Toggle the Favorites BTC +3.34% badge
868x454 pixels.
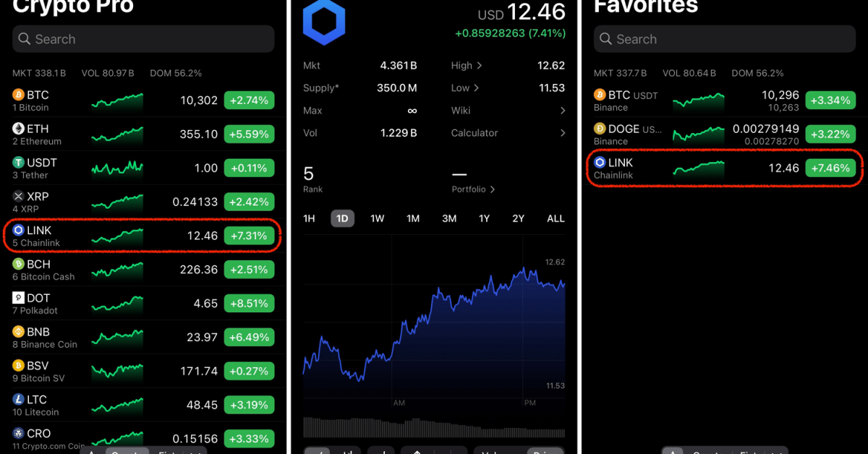point(831,100)
